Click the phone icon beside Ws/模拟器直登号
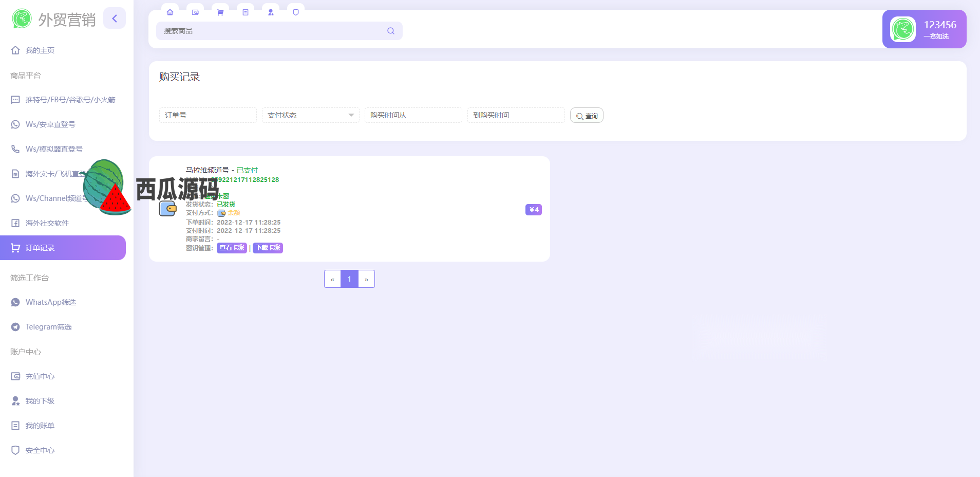Viewport: 980px width, 477px height. tap(15, 149)
